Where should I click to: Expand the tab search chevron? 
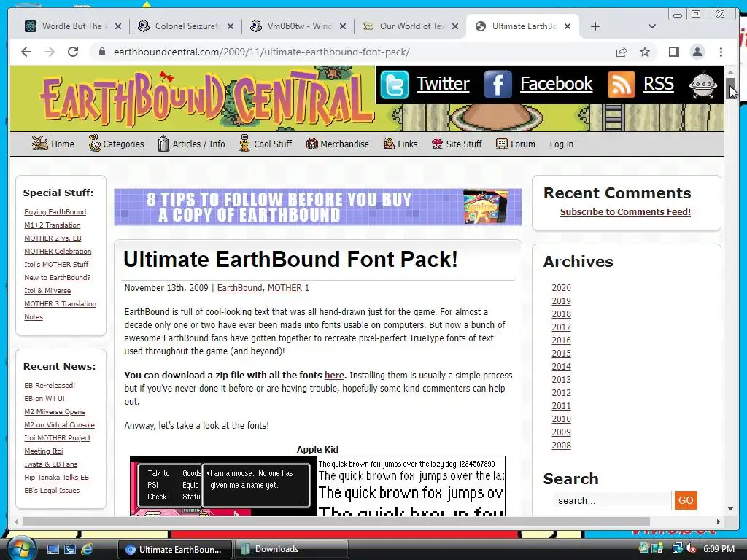coord(652,26)
